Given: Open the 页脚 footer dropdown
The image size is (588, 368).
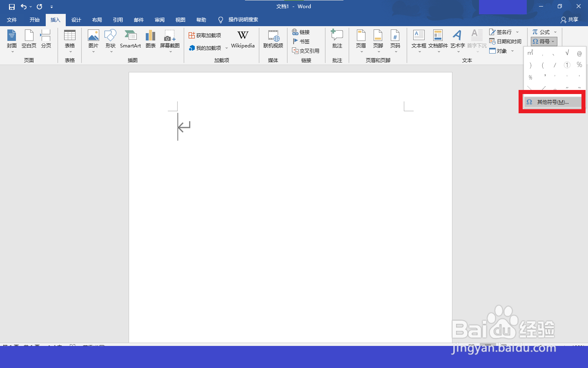Looking at the screenshot, I should (x=378, y=41).
